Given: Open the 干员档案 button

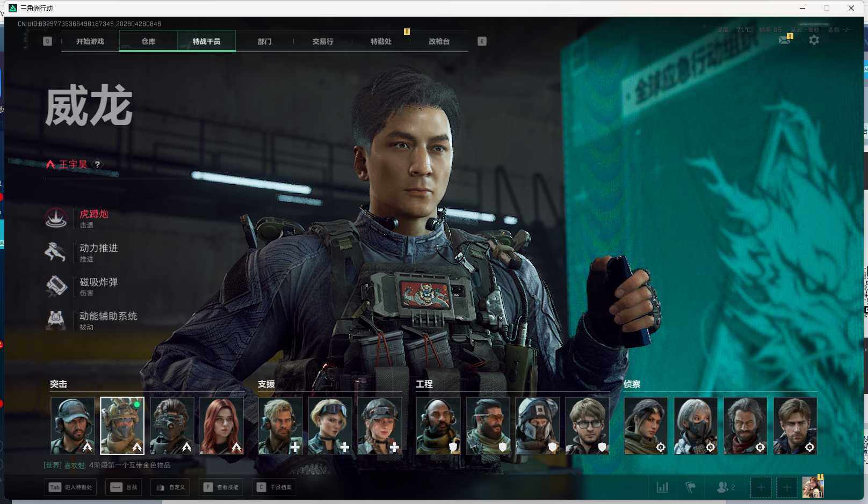Looking at the screenshot, I should (274, 487).
